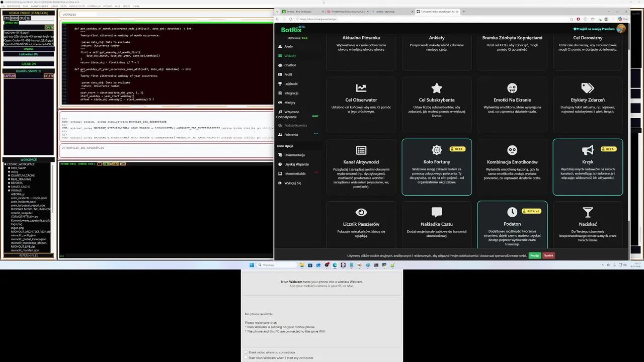The image size is (644, 362).
Task: Collapse the COSMIC_WORKSPACE root node
Action: pyautogui.click(x=6, y=164)
